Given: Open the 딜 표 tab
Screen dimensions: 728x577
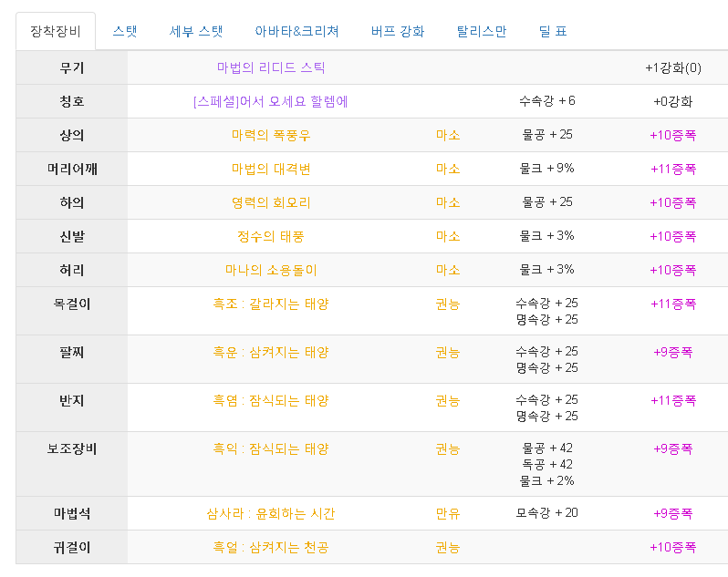Looking at the screenshot, I should 553,32.
